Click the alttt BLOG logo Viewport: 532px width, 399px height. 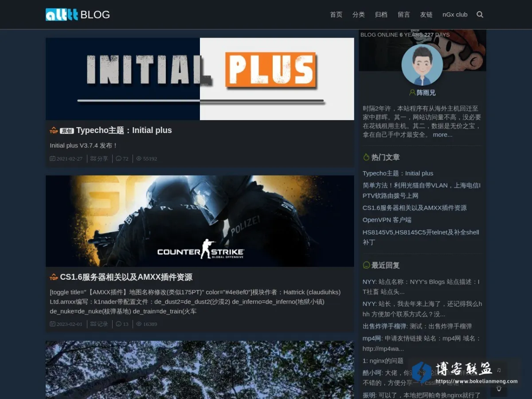pyautogui.click(x=78, y=15)
